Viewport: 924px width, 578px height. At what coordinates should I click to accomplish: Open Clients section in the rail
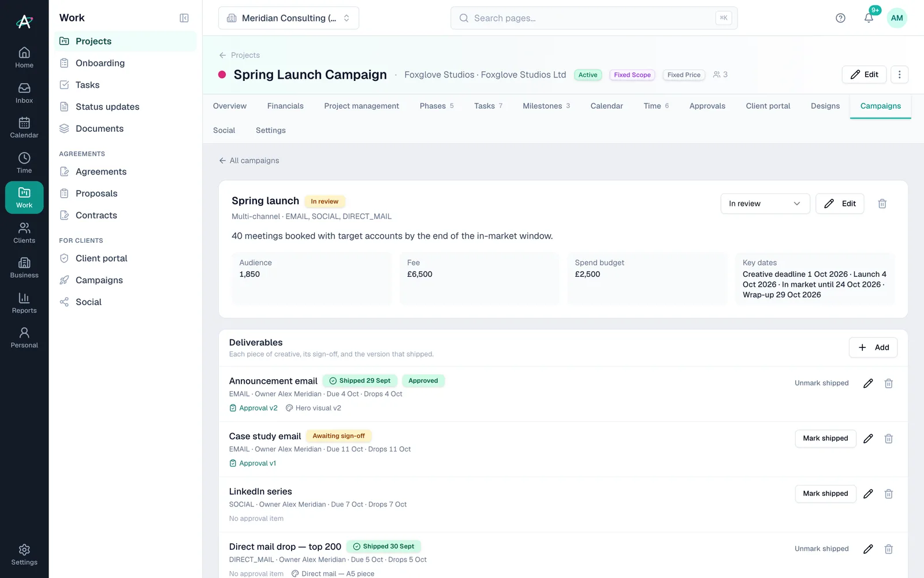24,233
